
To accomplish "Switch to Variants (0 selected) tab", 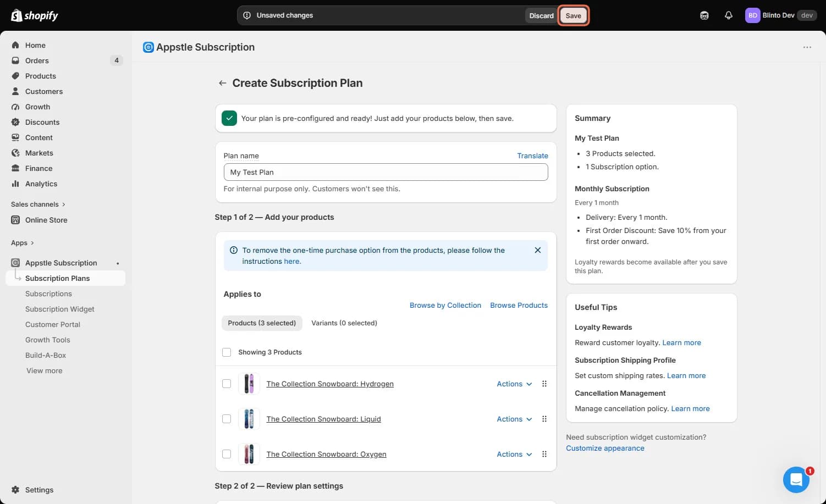I will click(344, 323).
